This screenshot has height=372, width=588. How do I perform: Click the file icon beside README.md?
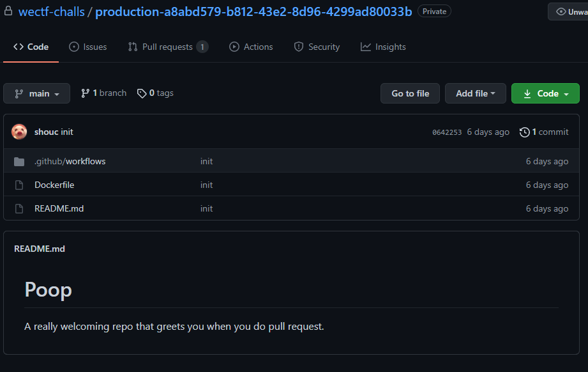pos(19,209)
